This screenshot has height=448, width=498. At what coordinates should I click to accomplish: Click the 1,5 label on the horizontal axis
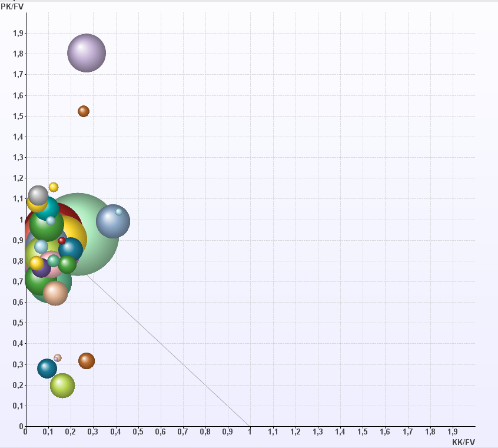[363, 432]
